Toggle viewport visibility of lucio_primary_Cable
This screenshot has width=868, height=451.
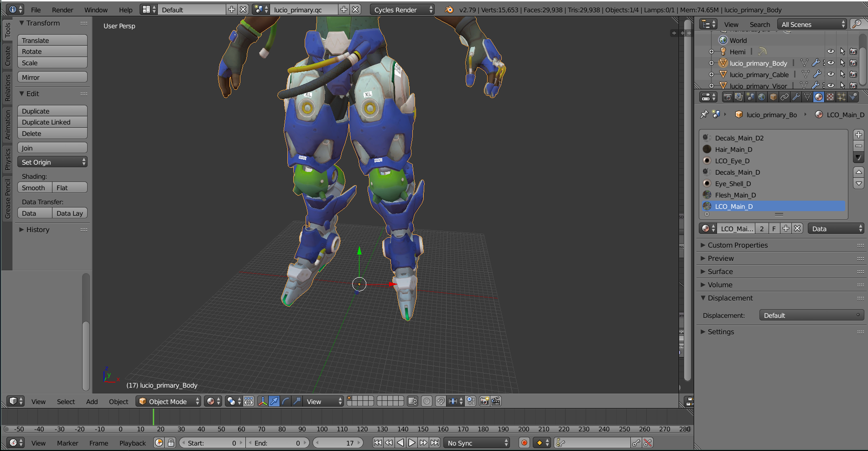(x=831, y=74)
